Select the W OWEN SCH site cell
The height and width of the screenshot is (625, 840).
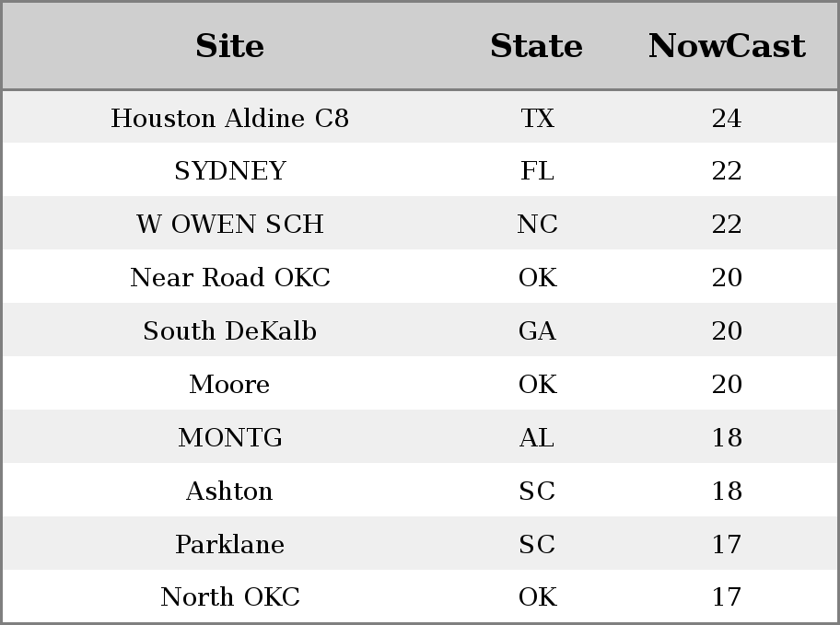(230, 225)
